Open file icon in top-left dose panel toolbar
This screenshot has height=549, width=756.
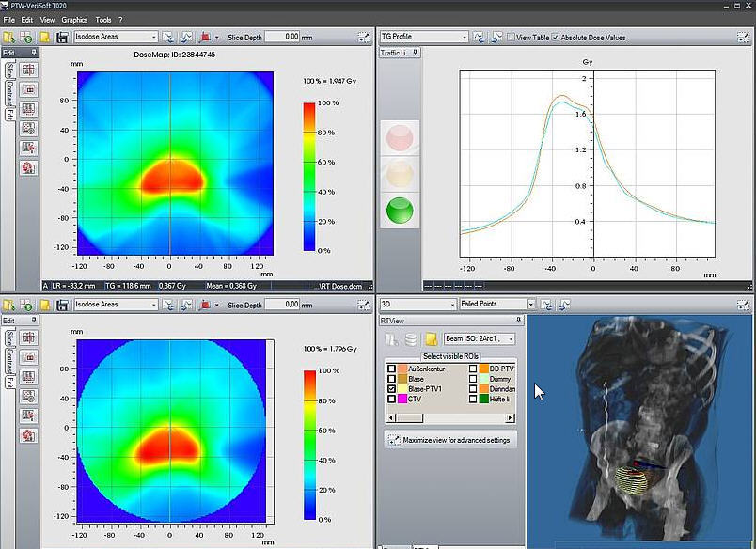pos(8,37)
